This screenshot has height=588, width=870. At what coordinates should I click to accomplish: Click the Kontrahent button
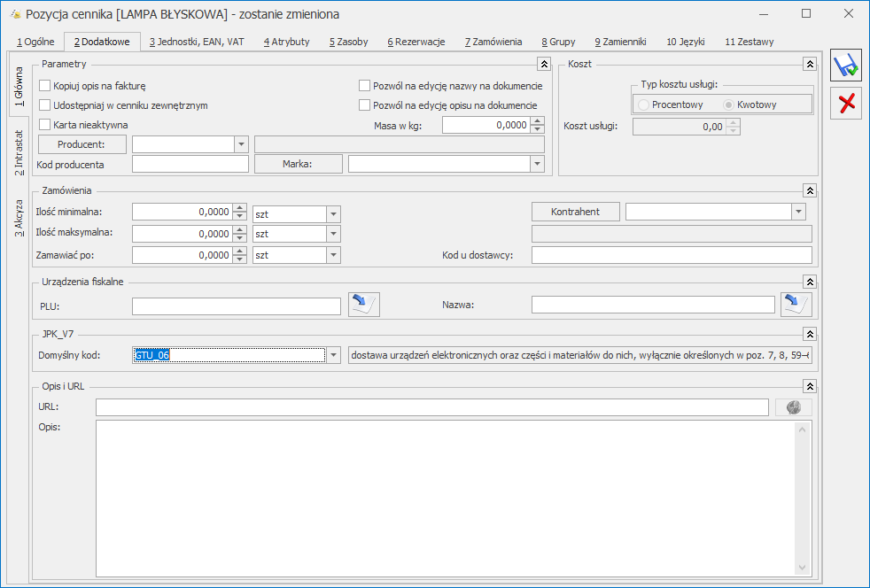575,212
